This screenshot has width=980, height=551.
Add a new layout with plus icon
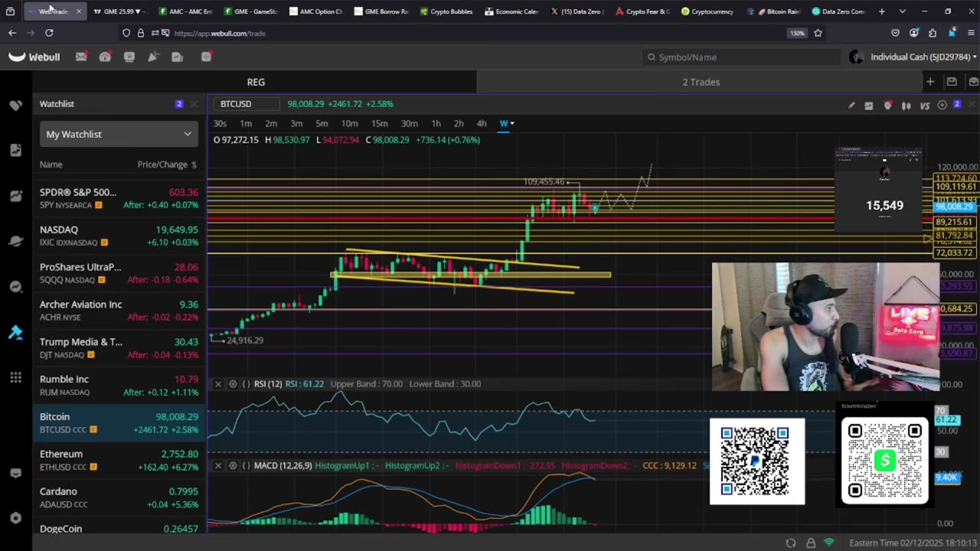point(930,82)
